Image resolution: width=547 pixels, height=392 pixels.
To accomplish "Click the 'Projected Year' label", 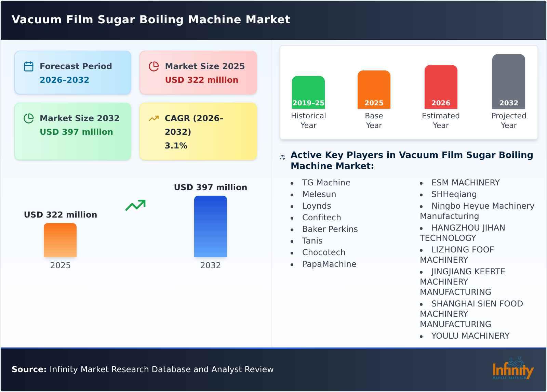I will pos(509,121).
